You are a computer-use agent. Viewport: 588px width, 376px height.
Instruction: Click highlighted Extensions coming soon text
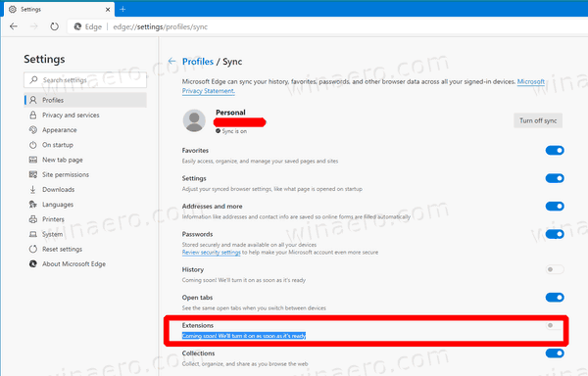coord(244,336)
